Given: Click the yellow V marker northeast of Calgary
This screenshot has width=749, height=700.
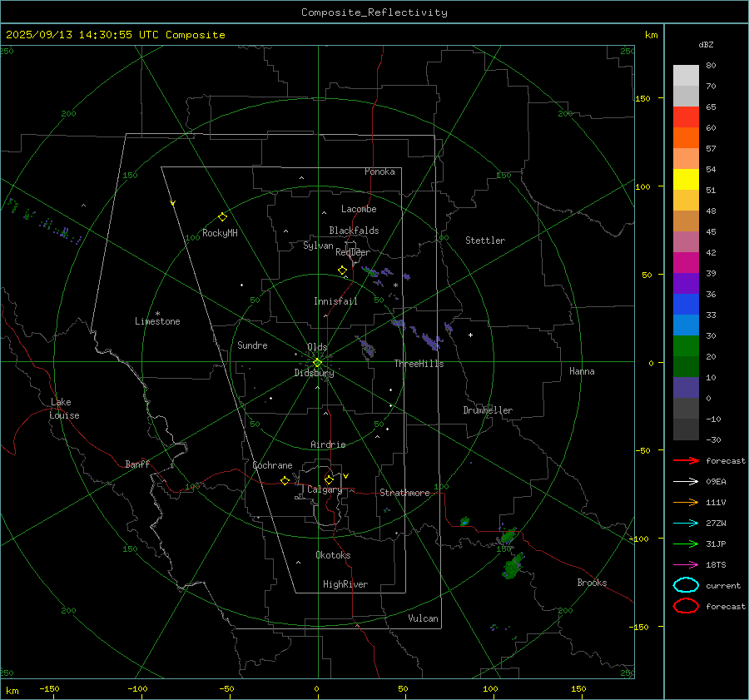Looking at the screenshot, I should pos(346,476).
